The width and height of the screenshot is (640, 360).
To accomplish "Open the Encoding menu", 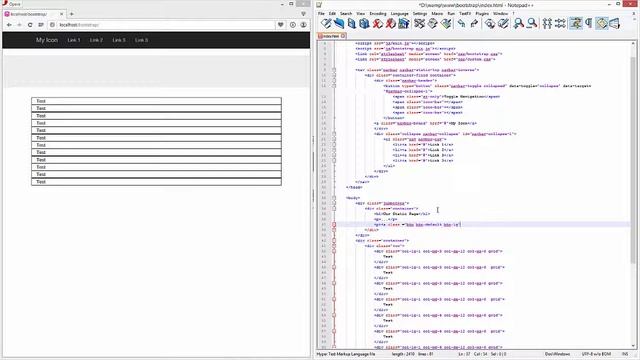I will point(378,13).
